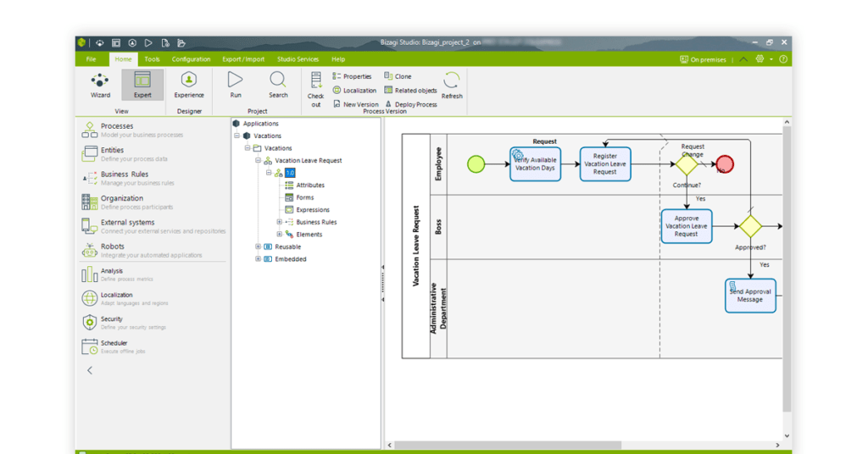Open the Experience designer
Screen dimensions: 868x454
pos(189,84)
